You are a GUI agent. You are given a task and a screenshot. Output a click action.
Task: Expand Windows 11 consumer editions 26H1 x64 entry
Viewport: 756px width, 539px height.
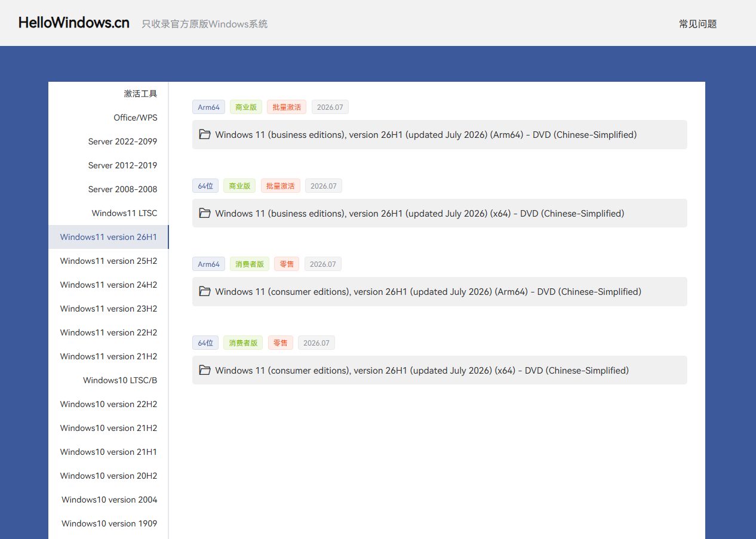440,370
